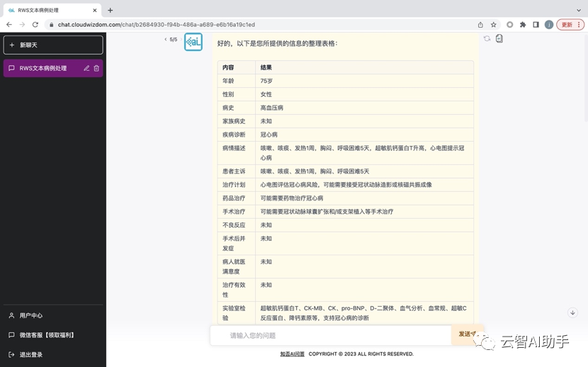Bookmark this page with star icon
This screenshot has height=367, width=588.
[494, 25]
